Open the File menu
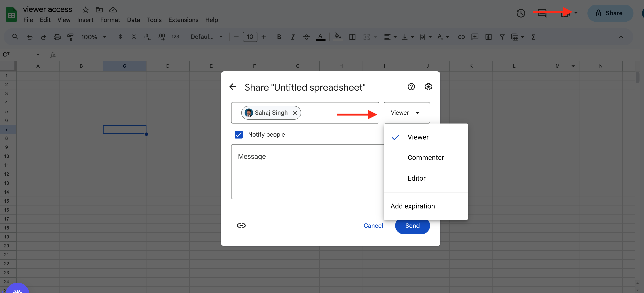Screen dimensions: 644x293 (28, 20)
